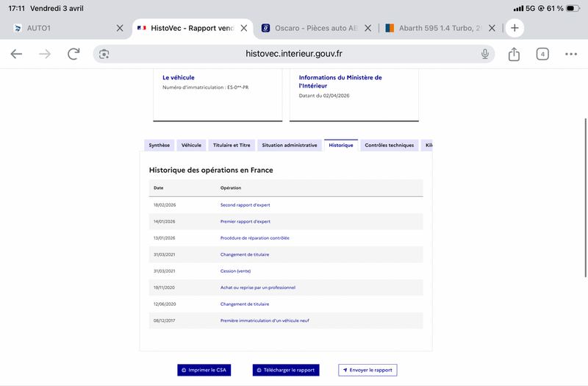Go to the Contrôles techniques tab
Viewport: 588px width, 386px height.
389,146
